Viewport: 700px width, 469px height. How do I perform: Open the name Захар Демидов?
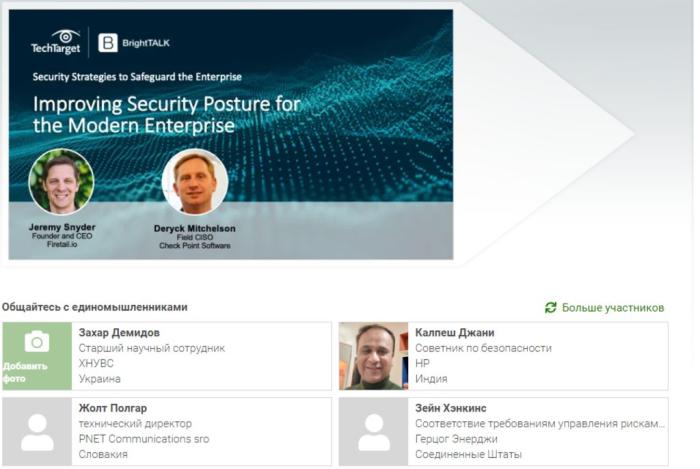(119, 333)
